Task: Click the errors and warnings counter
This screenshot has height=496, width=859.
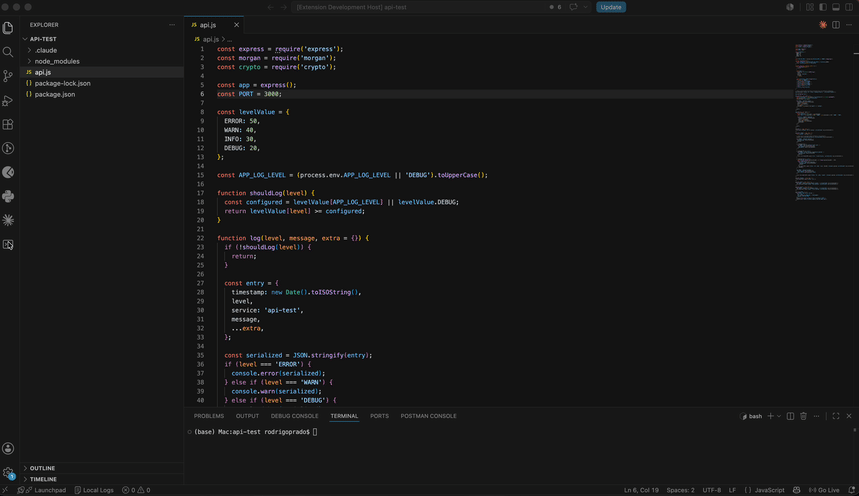Action: pos(136,490)
